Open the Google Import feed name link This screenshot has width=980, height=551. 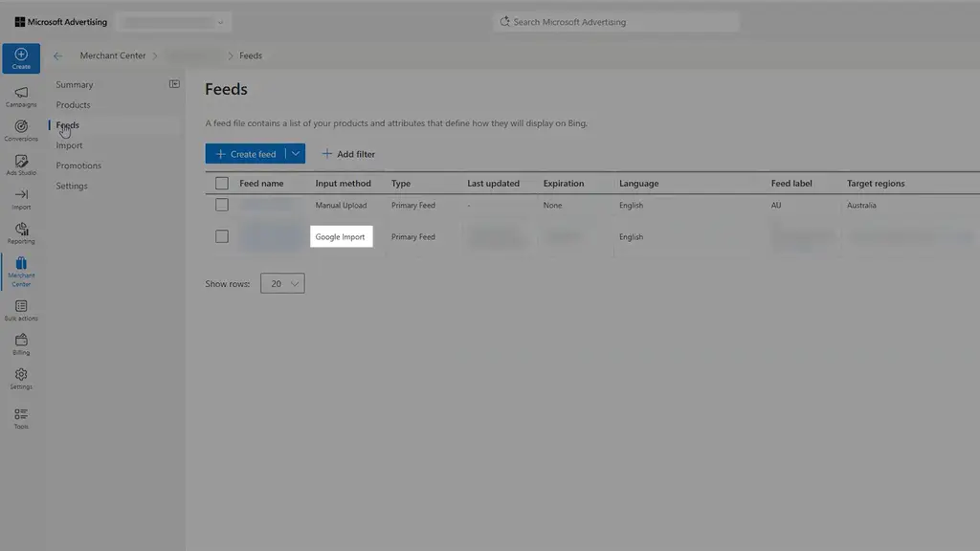(x=271, y=237)
